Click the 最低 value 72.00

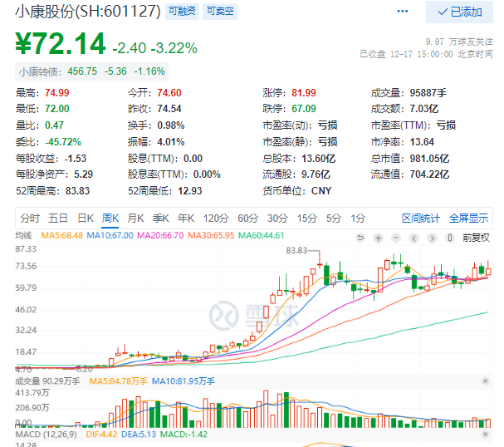[x=57, y=109]
